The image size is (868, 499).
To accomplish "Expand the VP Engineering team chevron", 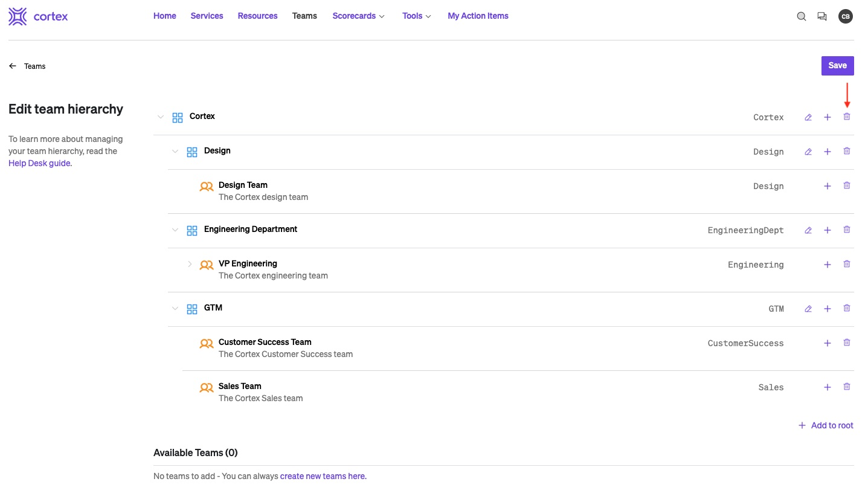I will point(190,264).
